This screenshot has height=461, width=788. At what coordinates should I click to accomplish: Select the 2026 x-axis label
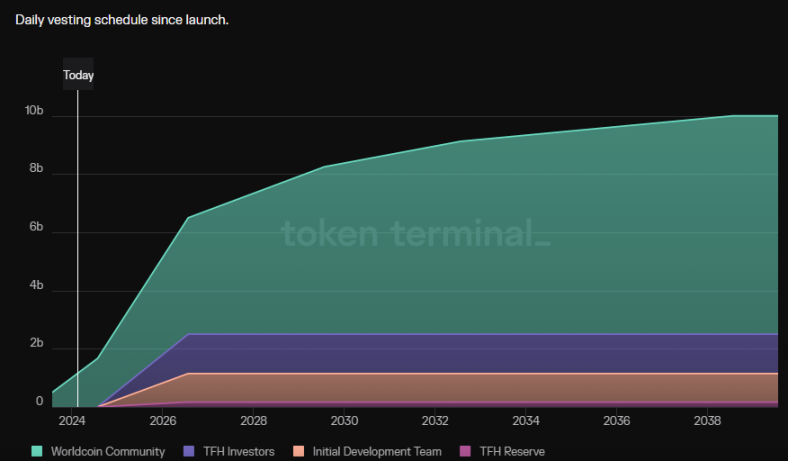(x=163, y=421)
